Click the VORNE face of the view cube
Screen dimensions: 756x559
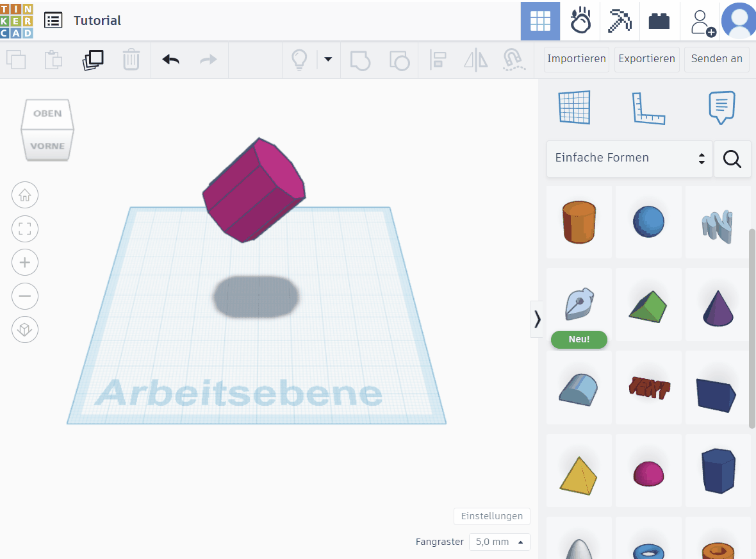47,145
